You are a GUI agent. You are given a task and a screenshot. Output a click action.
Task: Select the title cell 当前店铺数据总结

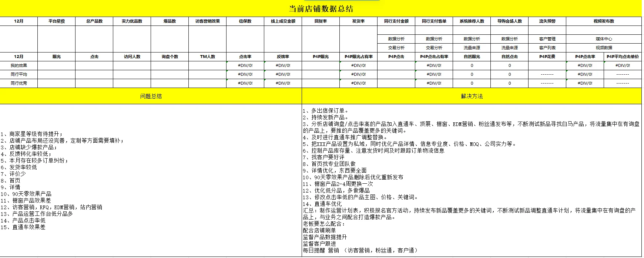(321, 9)
